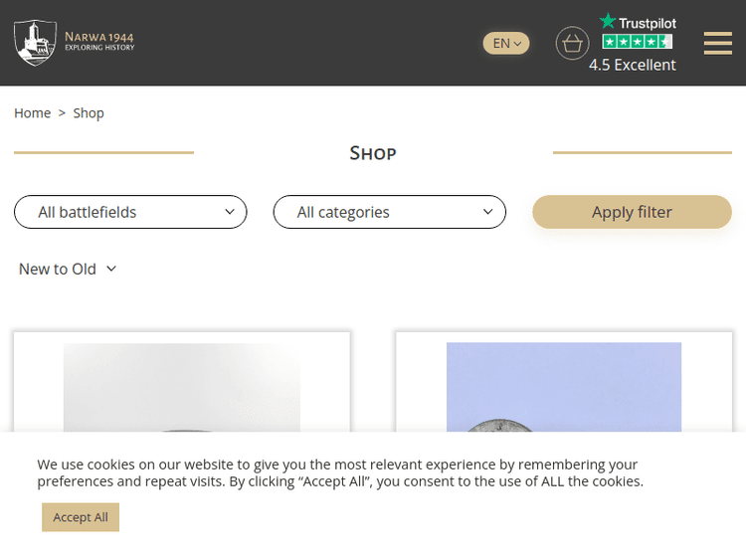Viewport: 746px width, 560px height.
Task: Click the Narwa 1944 Exploring History title
Action: click(x=98, y=41)
